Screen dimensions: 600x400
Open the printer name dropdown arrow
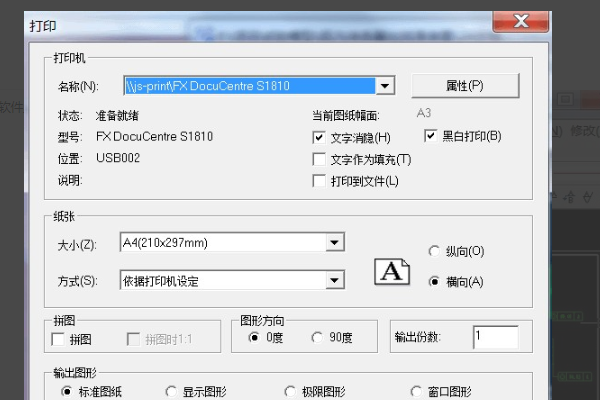coord(385,86)
